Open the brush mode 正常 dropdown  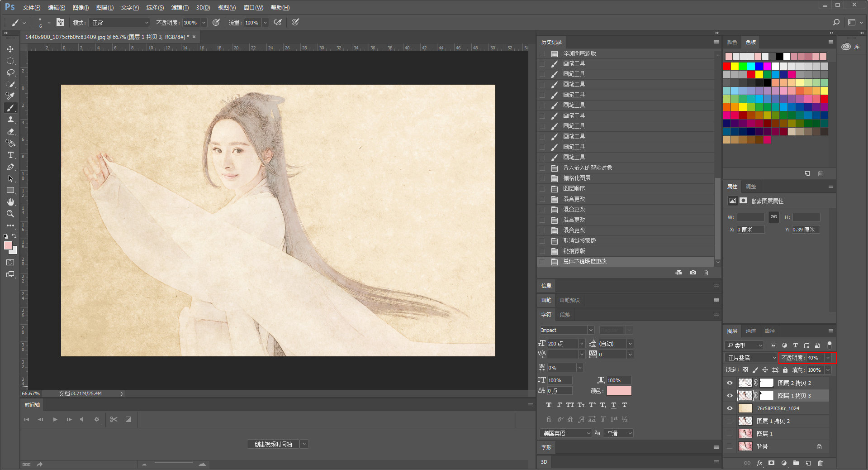pos(119,23)
